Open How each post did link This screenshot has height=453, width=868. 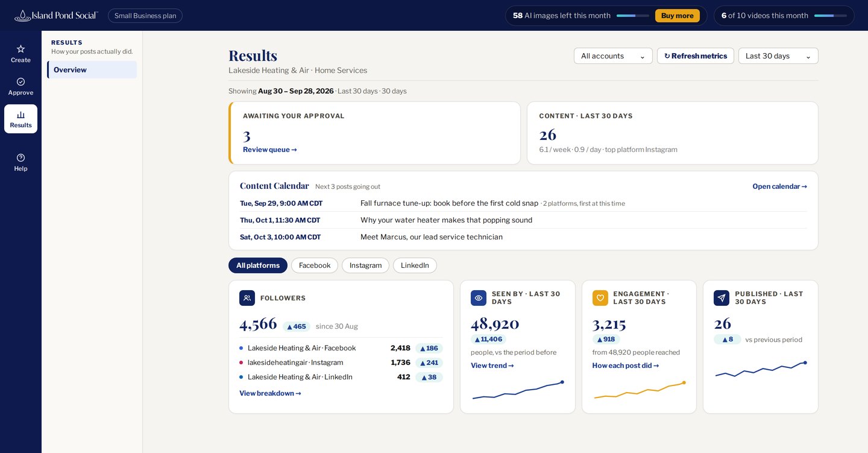point(626,366)
